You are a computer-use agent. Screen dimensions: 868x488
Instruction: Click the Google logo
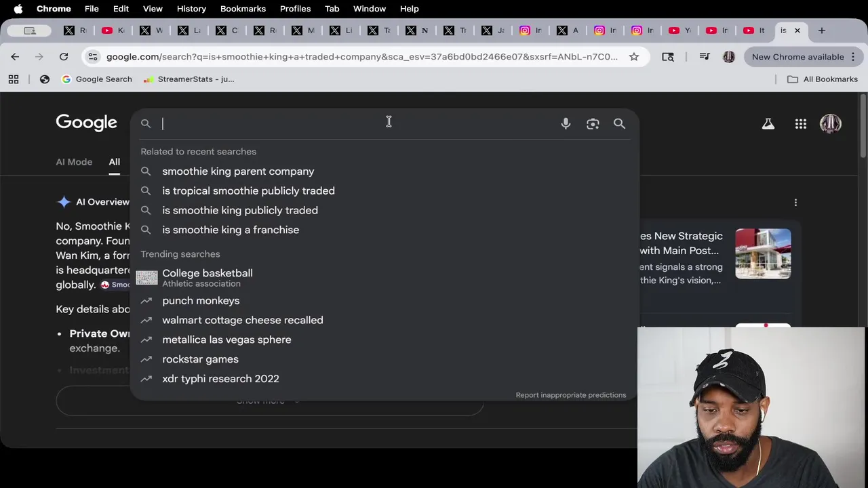(x=86, y=123)
